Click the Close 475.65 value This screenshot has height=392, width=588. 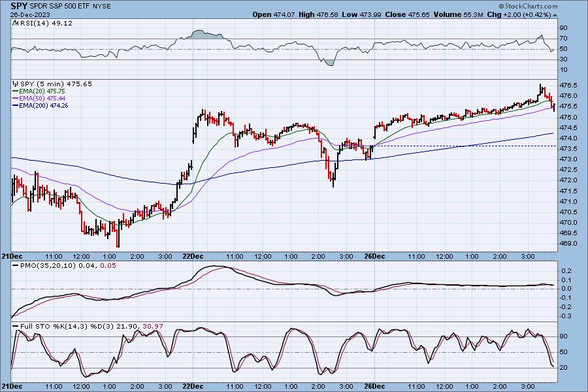407,14
